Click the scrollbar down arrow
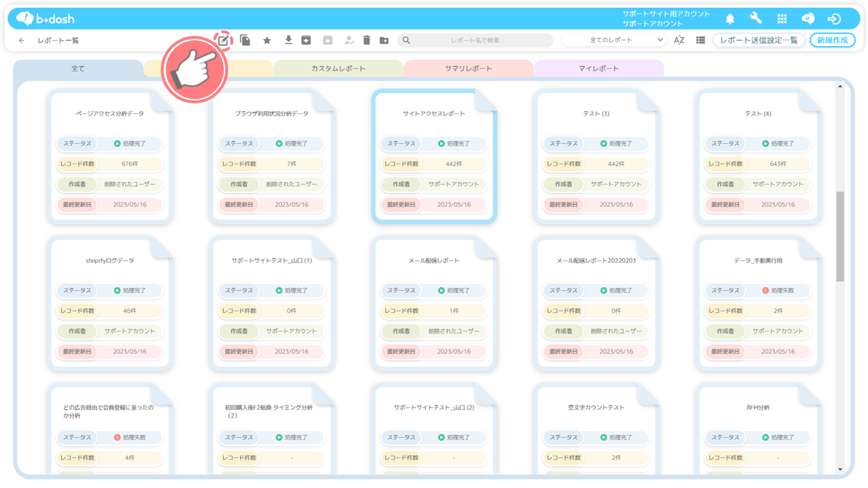Screen dimensions: 868x488 [840, 470]
